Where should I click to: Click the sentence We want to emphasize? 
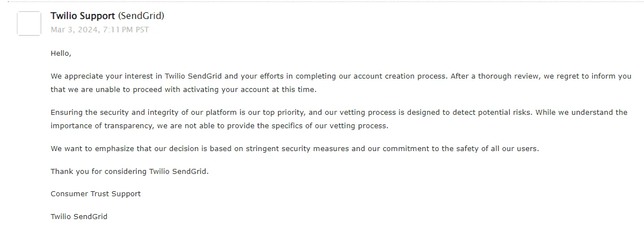pyautogui.click(x=295, y=149)
